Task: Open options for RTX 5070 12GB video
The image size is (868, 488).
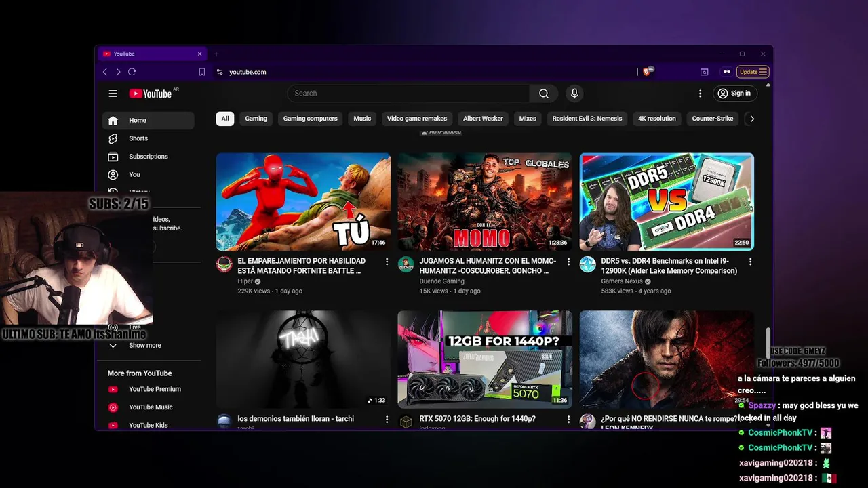Action: click(x=568, y=420)
